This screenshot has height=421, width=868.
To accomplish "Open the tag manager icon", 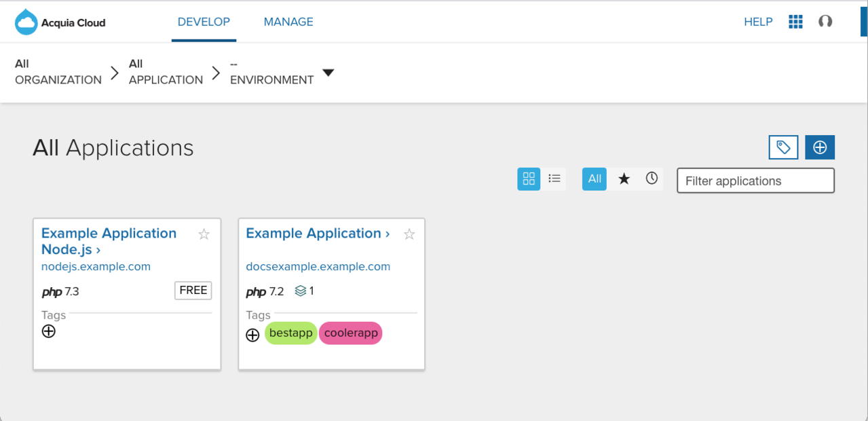I will tap(783, 147).
